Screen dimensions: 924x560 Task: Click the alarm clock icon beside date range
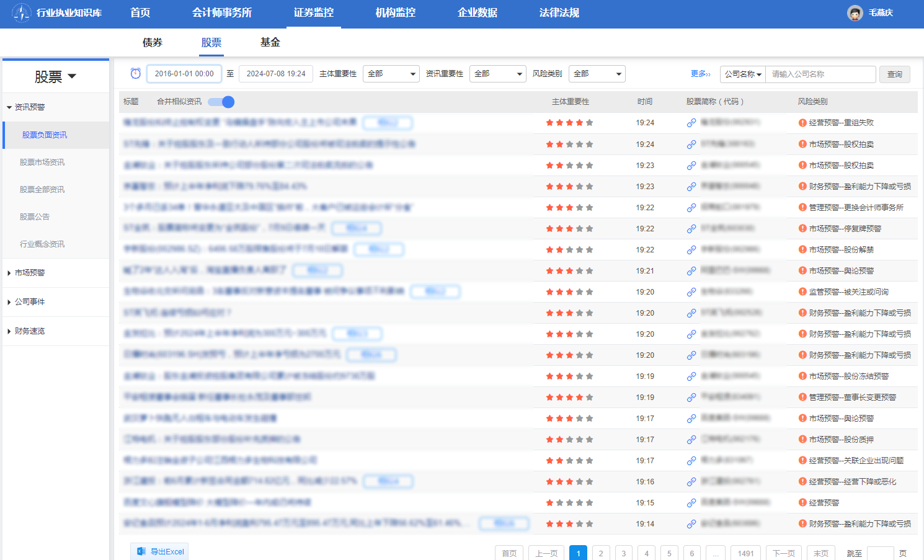(135, 74)
